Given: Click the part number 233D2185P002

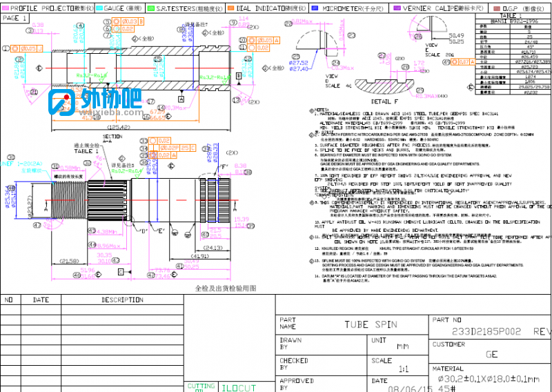Looking at the screenshot, I should (x=486, y=331).
